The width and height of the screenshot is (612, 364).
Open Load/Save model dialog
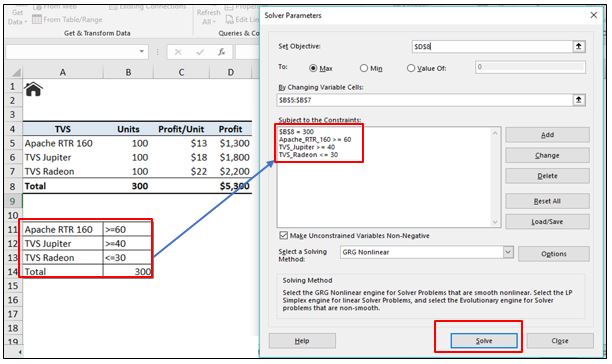point(547,222)
